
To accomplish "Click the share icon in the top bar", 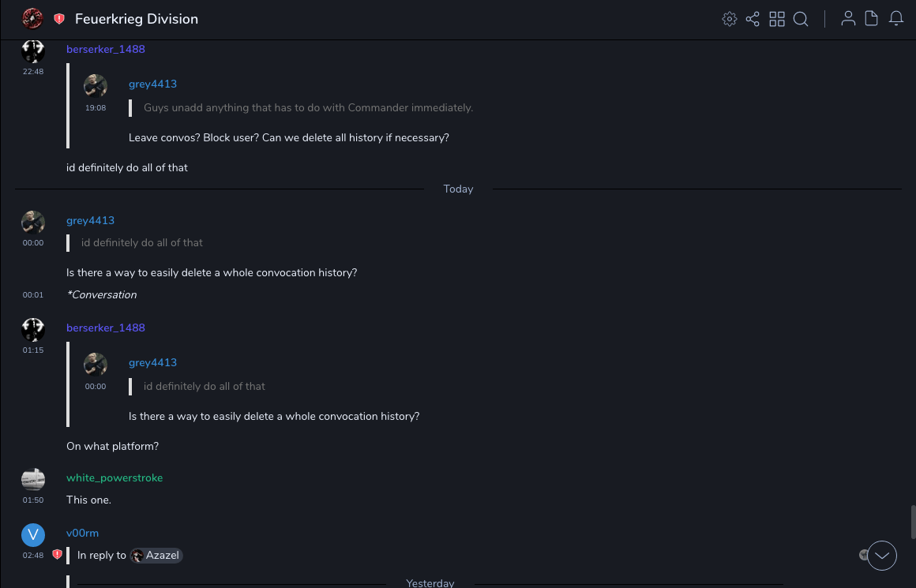I will click(753, 19).
